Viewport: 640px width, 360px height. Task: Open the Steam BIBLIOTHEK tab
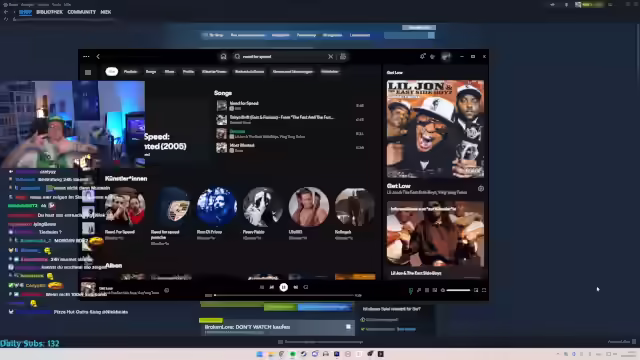click(49, 12)
